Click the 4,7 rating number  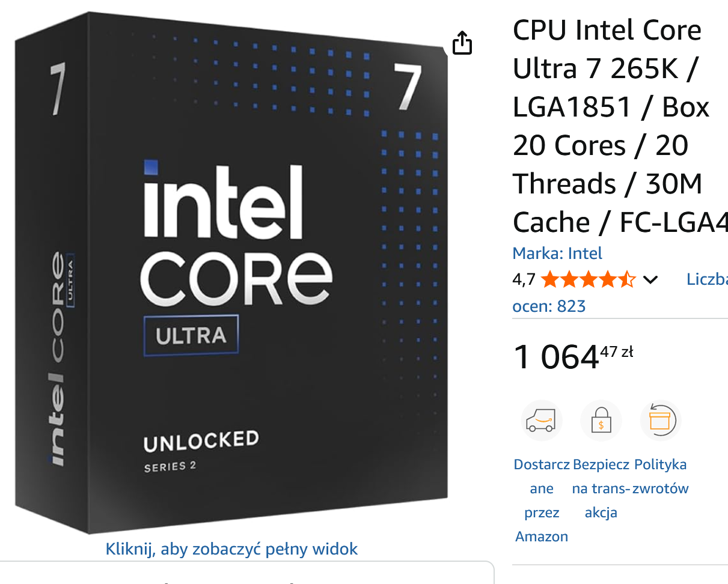point(523,279)
